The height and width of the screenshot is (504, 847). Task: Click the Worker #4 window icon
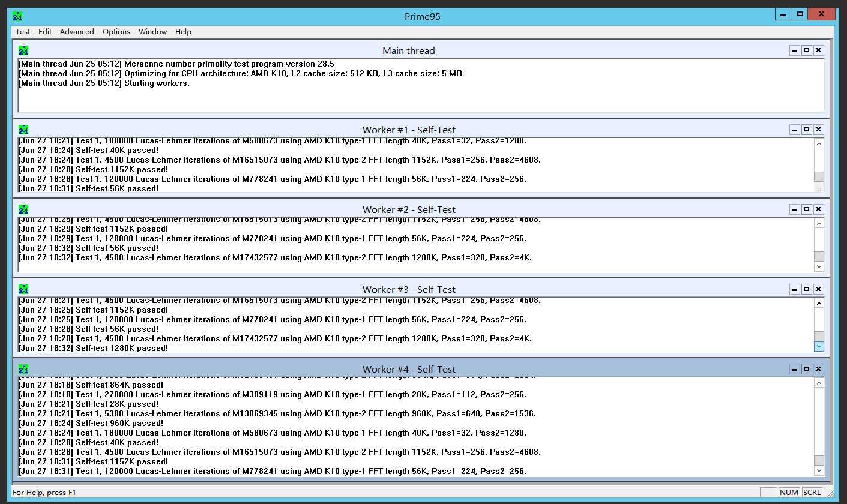point(23,370)
